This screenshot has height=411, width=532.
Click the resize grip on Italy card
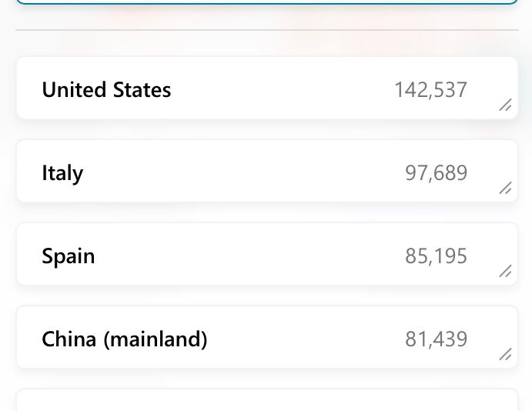point(505,189)
